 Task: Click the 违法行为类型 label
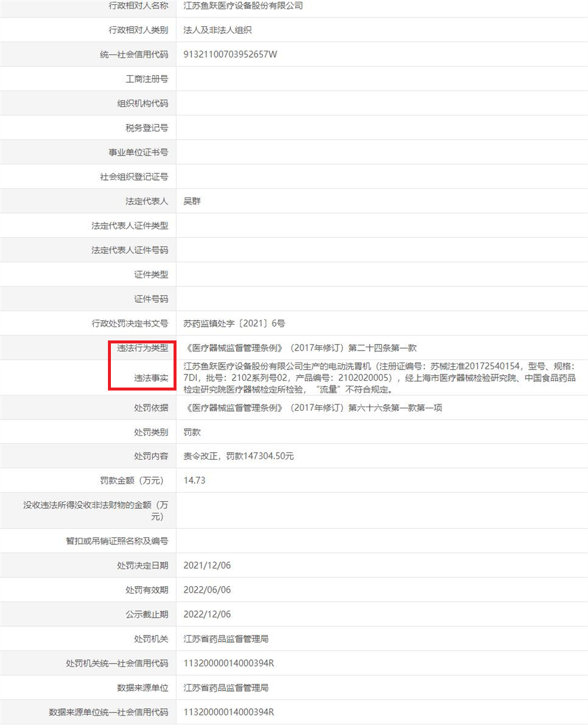point(143,348)
